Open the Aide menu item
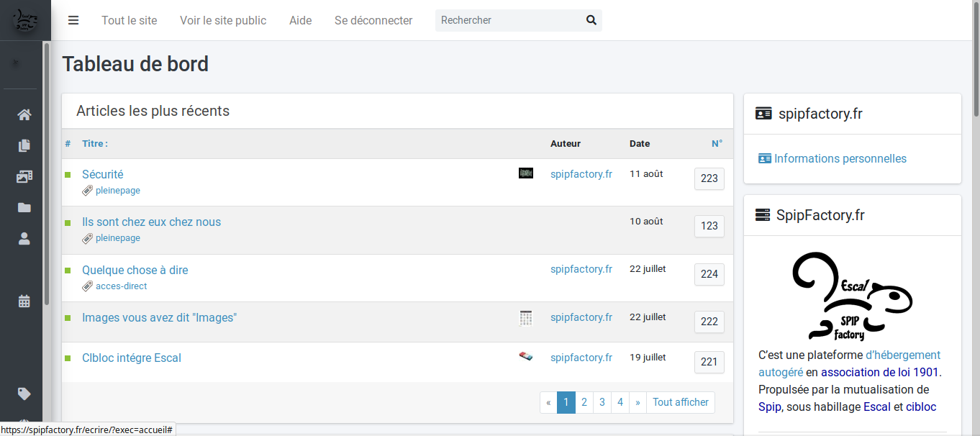Viewport: 980px width, 436px height. coord(301,20)
